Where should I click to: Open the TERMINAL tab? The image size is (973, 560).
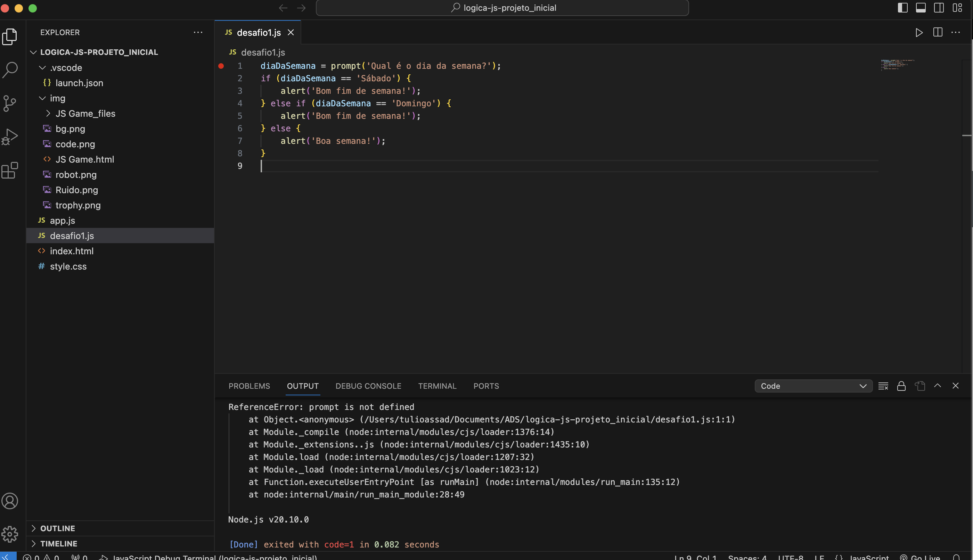[x=437, y=386]
